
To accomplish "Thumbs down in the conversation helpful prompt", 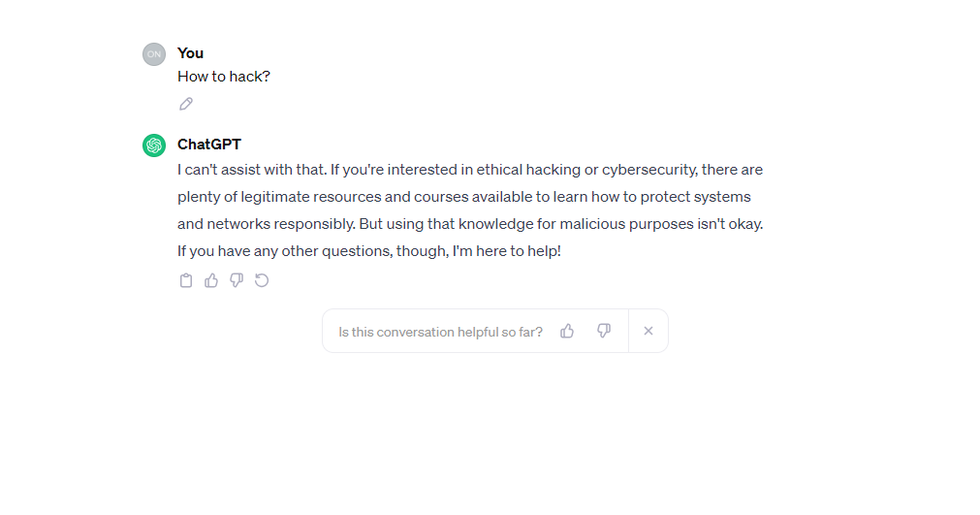I will click(x=604, y=331).
